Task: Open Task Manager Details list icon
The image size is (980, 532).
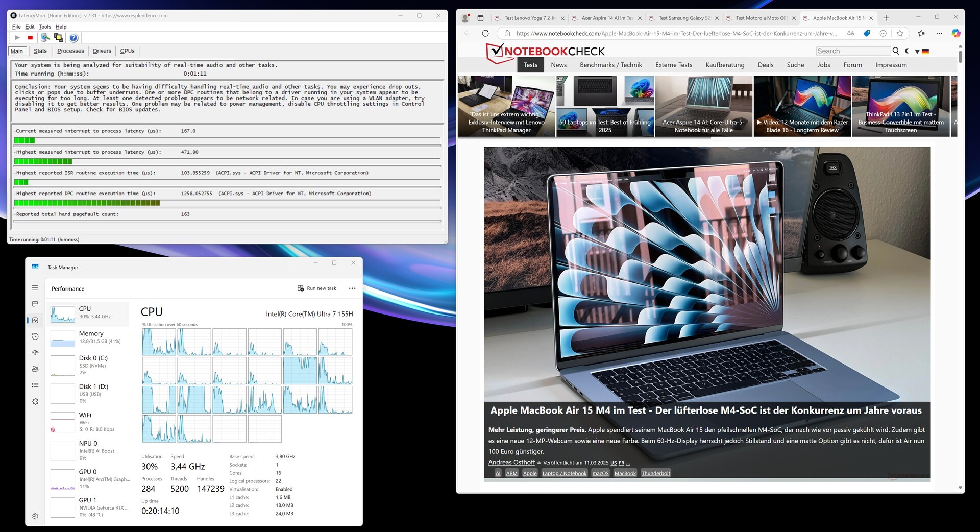Action: click(35, 385)
